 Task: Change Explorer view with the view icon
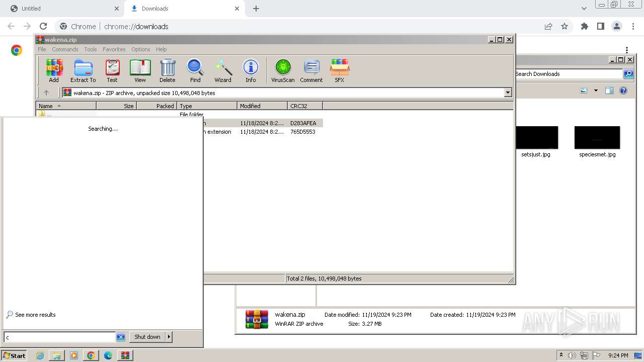pyautogui.click(x=584, y=90)
